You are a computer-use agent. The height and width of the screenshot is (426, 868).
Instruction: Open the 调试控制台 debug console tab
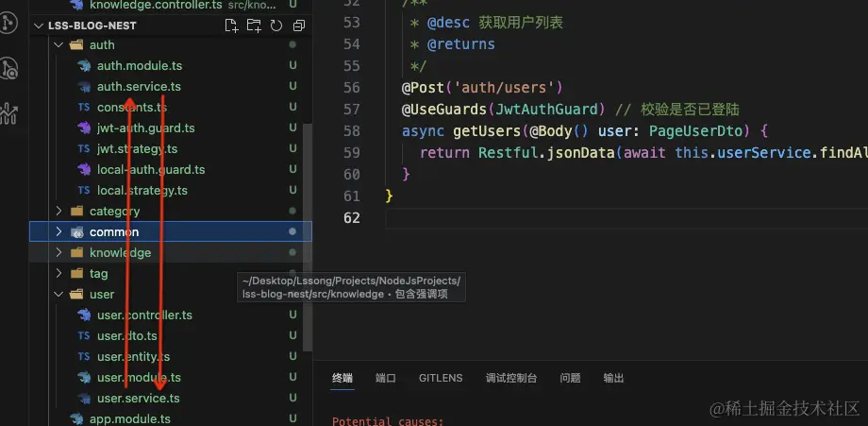[x=511, y=379]
